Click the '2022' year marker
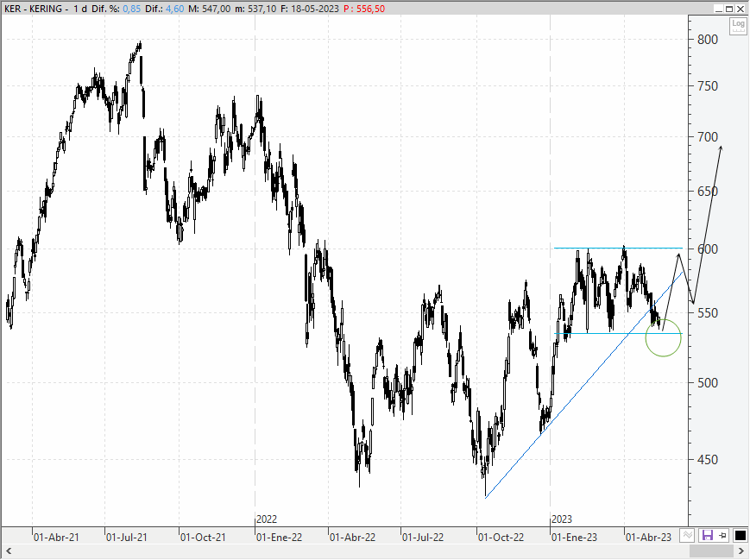 click(x=267, y=519)
